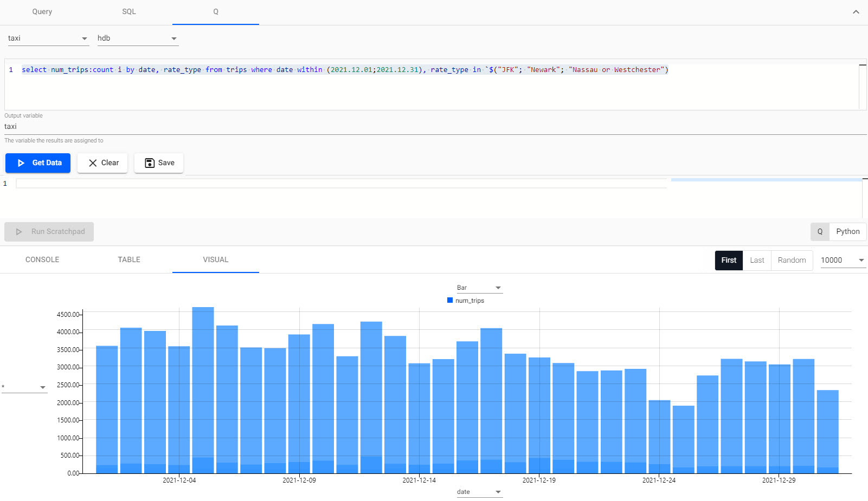
Task: Run the query with the Get Data play icon
Action: pos(21,162)
